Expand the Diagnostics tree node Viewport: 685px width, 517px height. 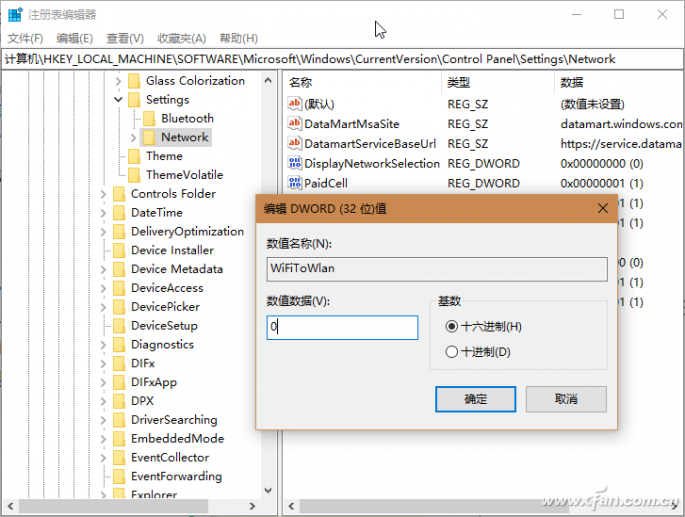tap(103, 345)
